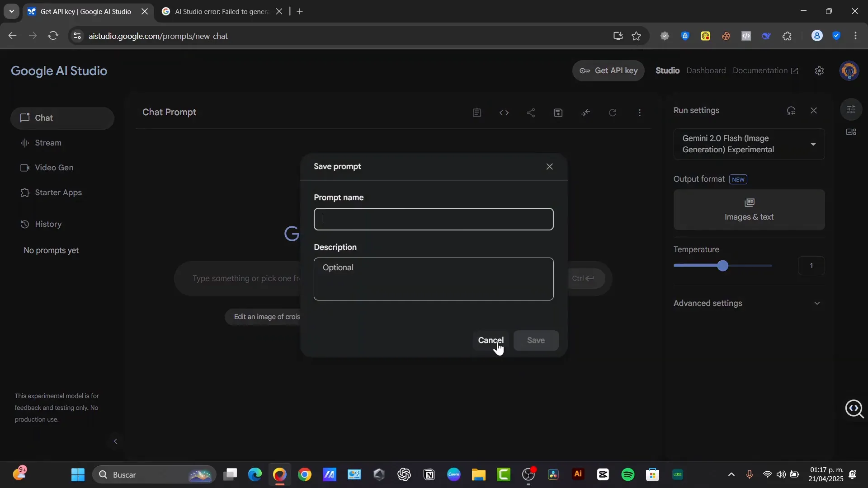Open the Get code view icon
This screenshot has width=868, height=488.
click(x=504, y=113)
